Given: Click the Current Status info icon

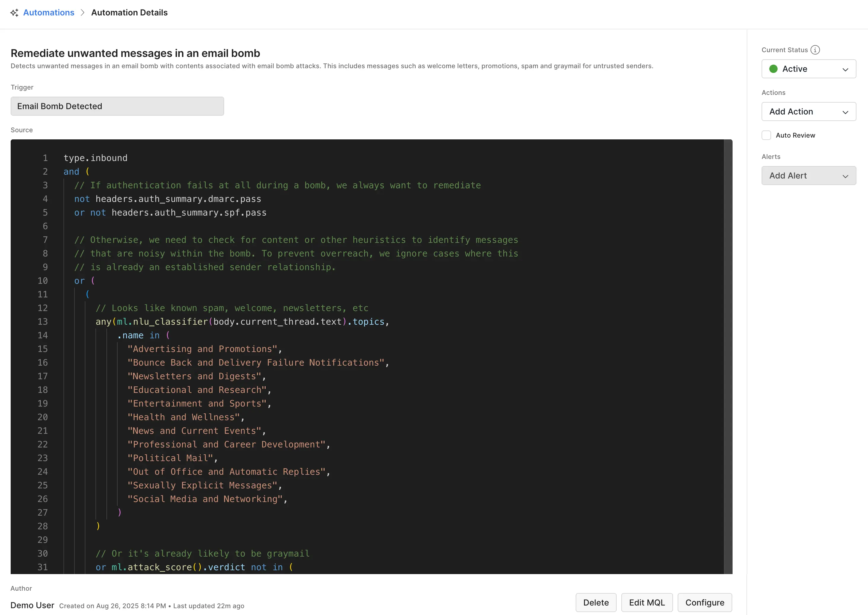Looking at the screenshot, I should click(815, 50).
